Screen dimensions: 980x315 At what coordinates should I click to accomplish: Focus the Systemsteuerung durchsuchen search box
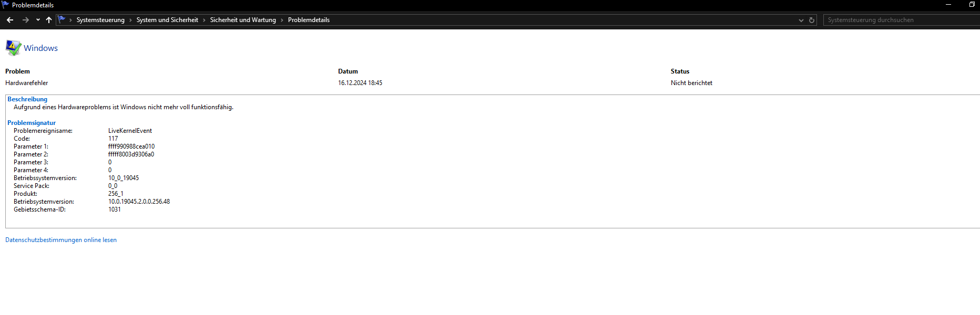[x=902, y=20]
